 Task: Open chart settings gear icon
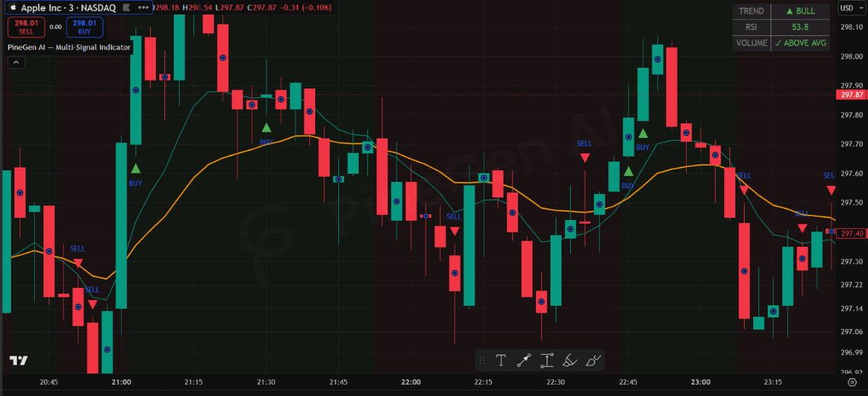(x=852, y=383)
